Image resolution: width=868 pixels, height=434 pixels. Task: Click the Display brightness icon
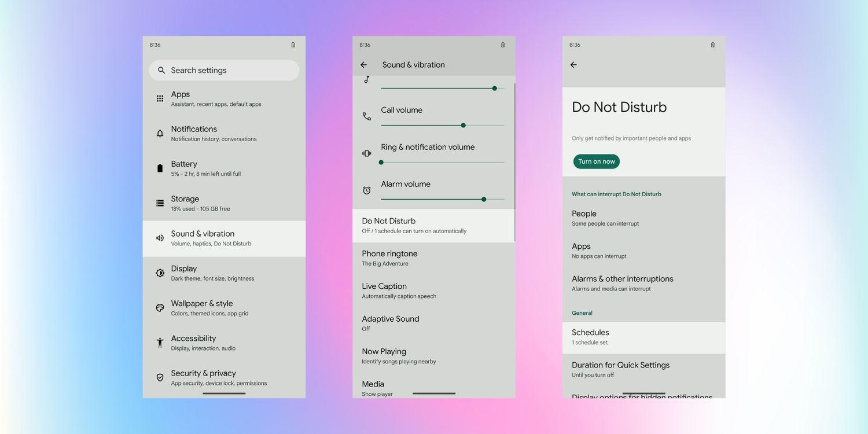160,273
